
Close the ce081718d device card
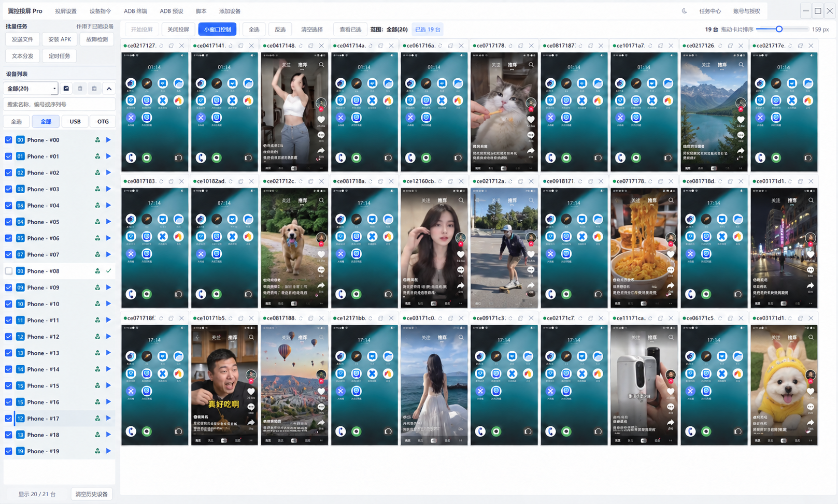(x=741, y=181)
